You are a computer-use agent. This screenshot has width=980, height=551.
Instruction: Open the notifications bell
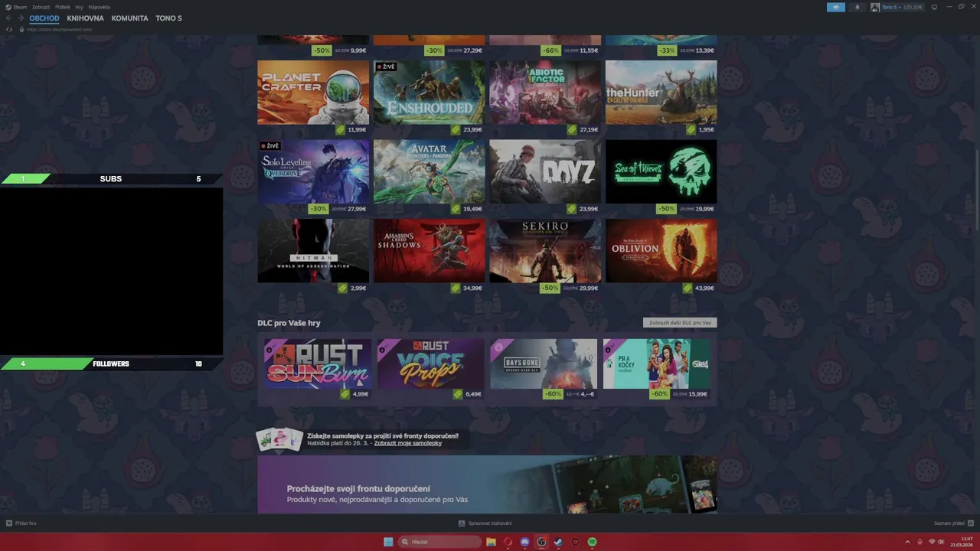(x=857, y=7)
